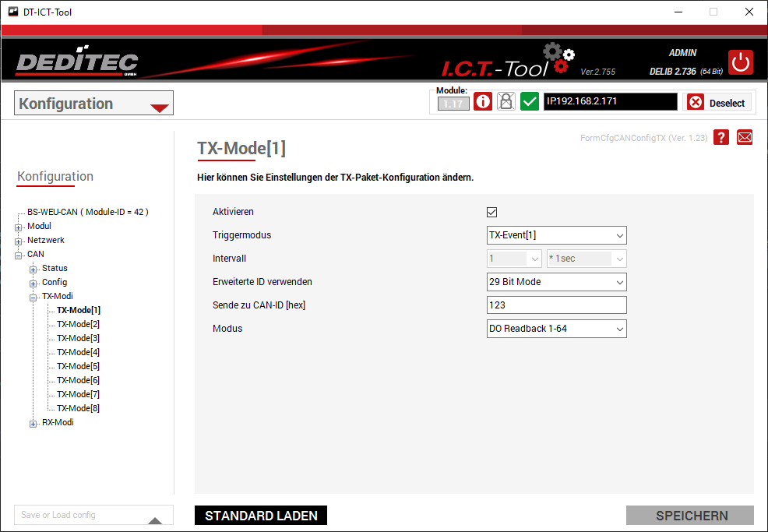Viewport: 768px width, 532px height.
Task: Click the padlock icon in Module bar
Action: [506, 102]
